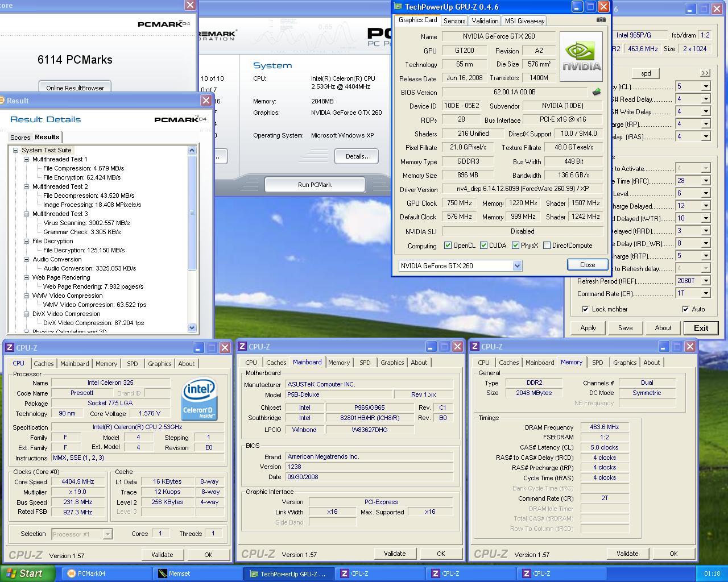Collapse the System Test Suite tree node
This screenshot has height=582, width=728.
[16, 150]
